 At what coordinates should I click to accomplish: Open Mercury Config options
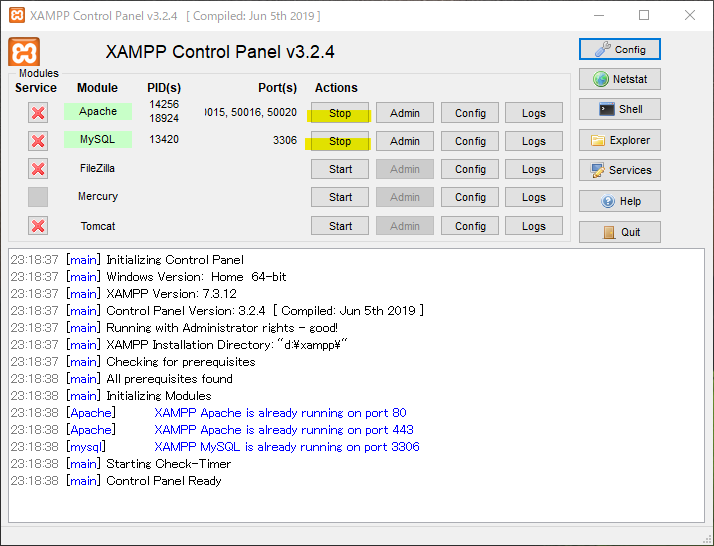470,197
